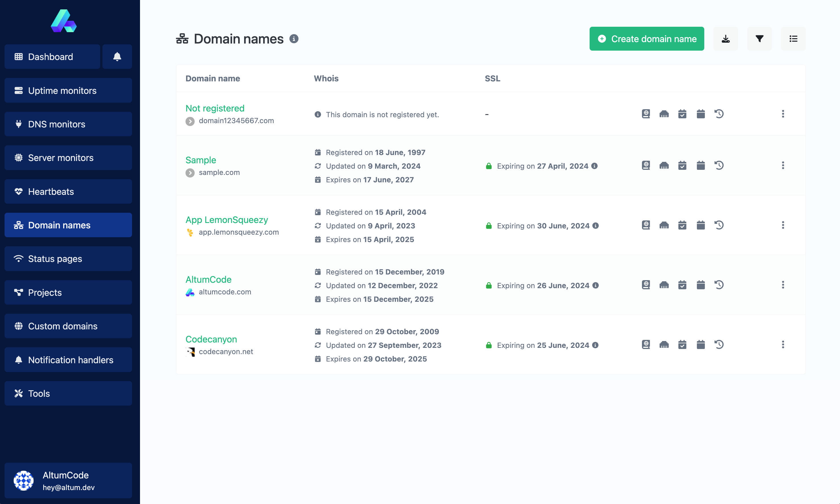Image resolution: width=840 pixels, height=504 pixels.
Task: Toggle the DNS monitor sidebar section
Action: pos(68,124)
